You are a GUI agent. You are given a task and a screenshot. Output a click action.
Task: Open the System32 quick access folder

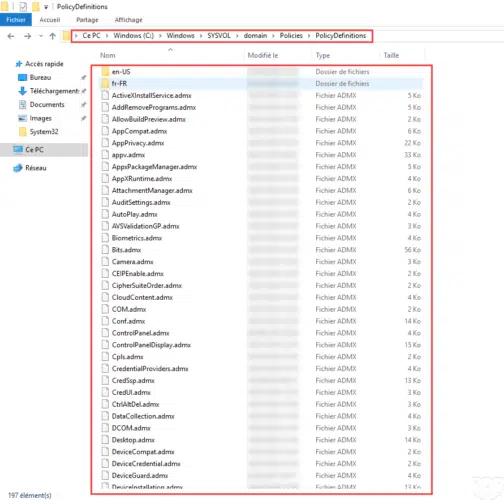pyautogui.click(x=44, y=132)
